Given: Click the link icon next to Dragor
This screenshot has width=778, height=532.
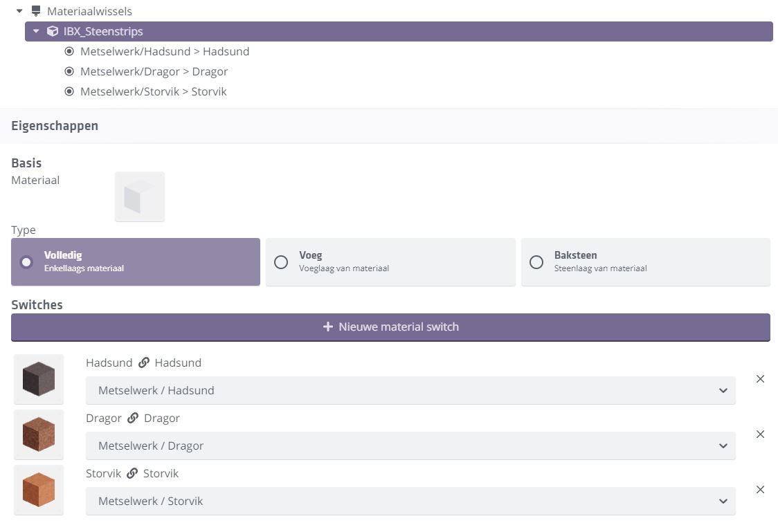Looking at the screenshot, I should [x=133, y=418].
